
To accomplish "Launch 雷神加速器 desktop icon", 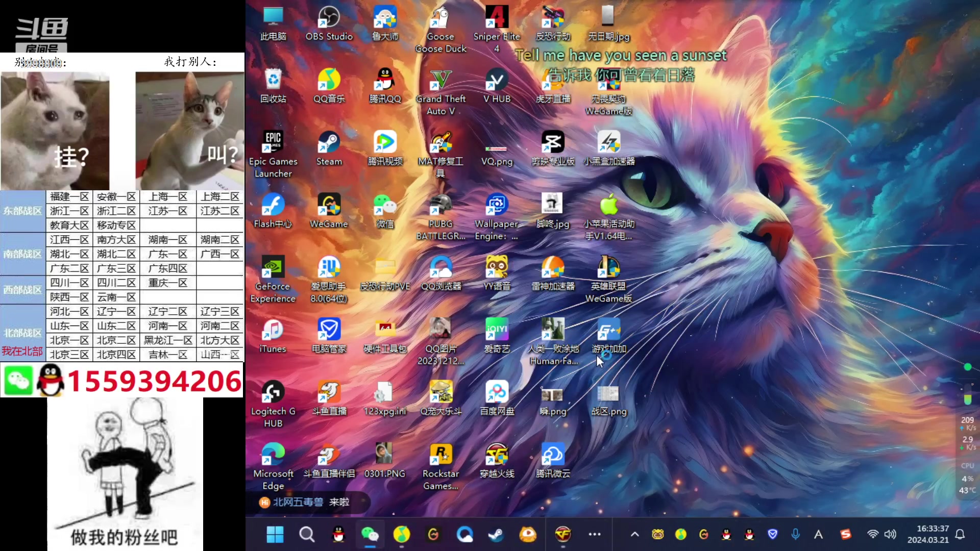I will coord(553,273).
